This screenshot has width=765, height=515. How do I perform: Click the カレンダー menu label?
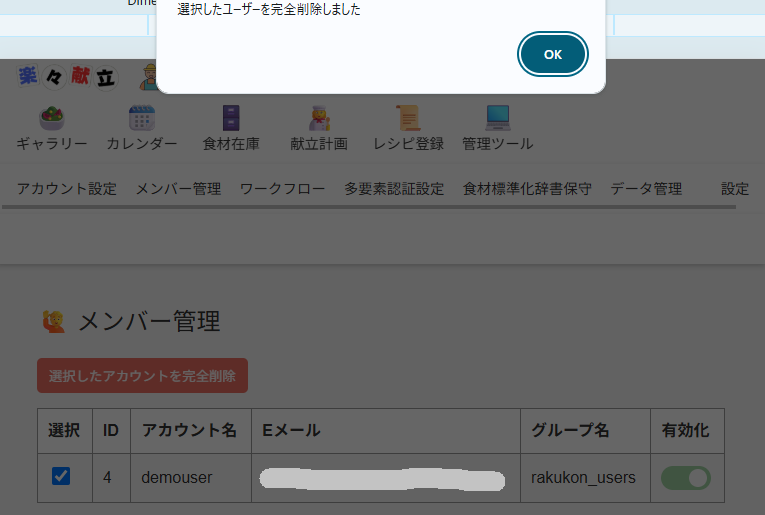pyautogui.click(x=141, y=144)
